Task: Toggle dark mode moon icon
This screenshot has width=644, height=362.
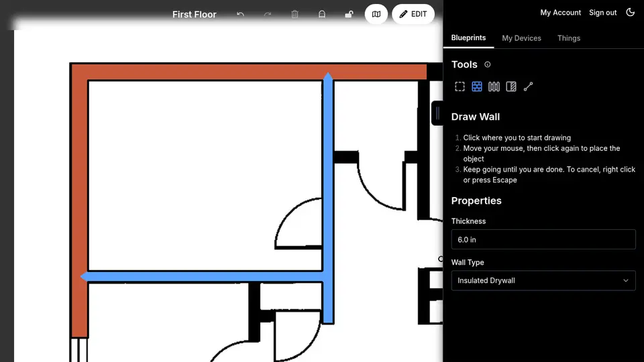Action: click(631, 12)
